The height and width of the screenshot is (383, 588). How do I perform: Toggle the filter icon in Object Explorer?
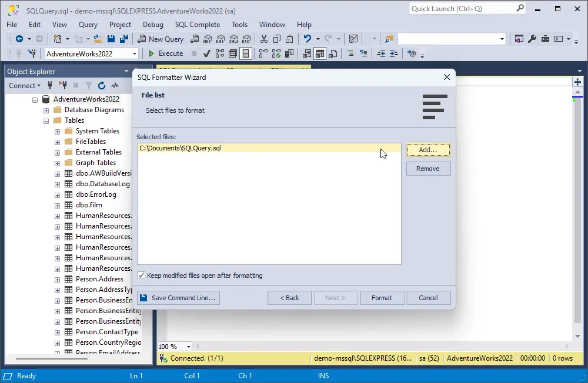click(x=88, y=85)
